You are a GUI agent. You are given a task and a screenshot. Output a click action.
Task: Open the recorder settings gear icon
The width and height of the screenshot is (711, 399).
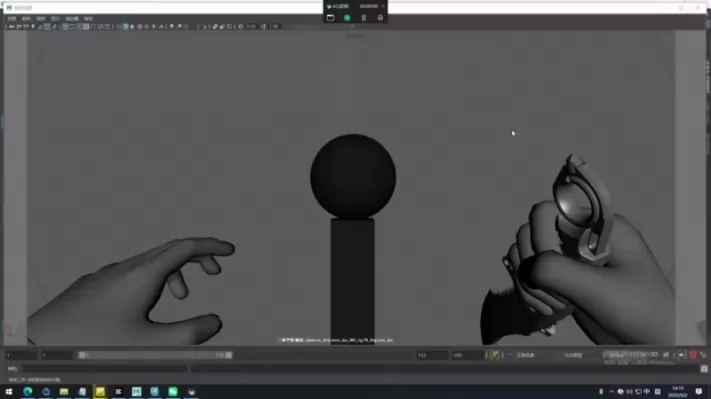380,18
